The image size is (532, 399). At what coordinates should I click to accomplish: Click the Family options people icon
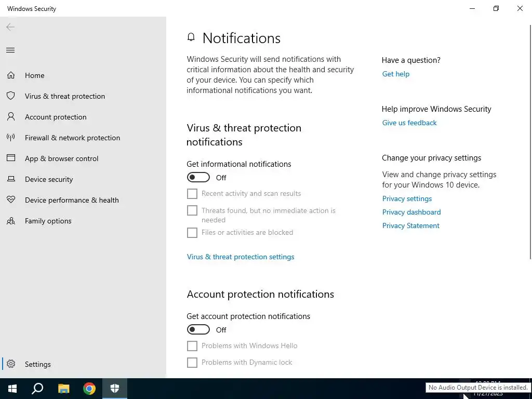click(x=11, y=221)
